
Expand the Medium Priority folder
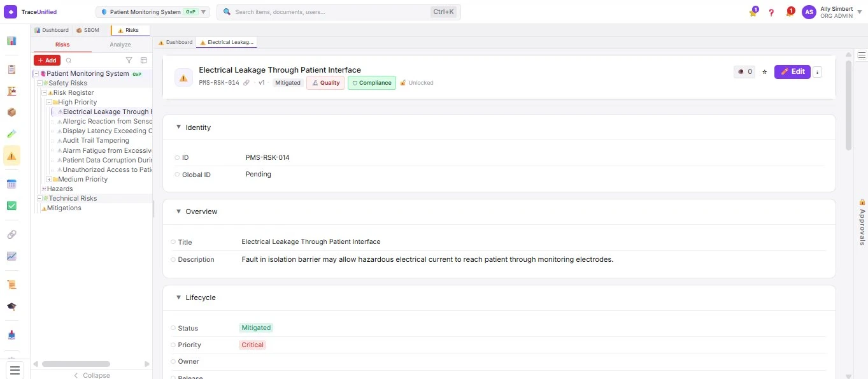click(x=49, y=180)
